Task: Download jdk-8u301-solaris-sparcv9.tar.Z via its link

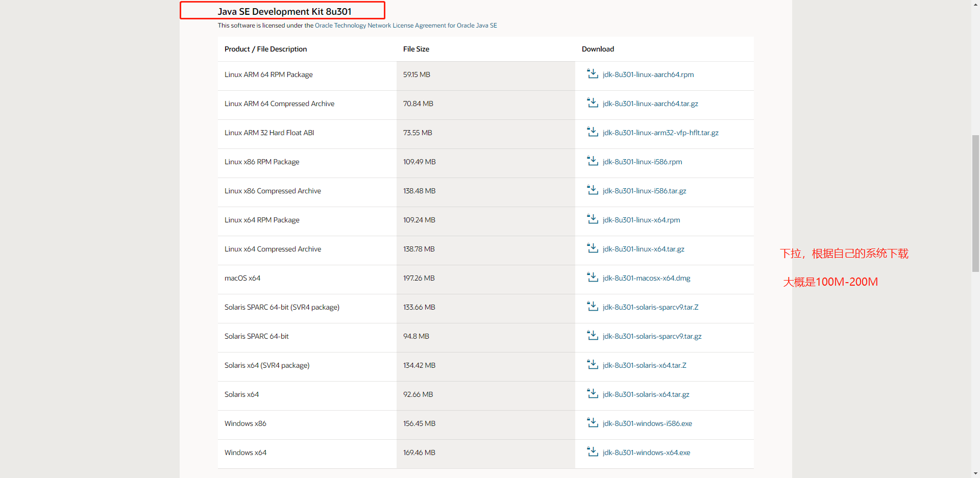Action: pyautogui.click(x=650, y=307)
